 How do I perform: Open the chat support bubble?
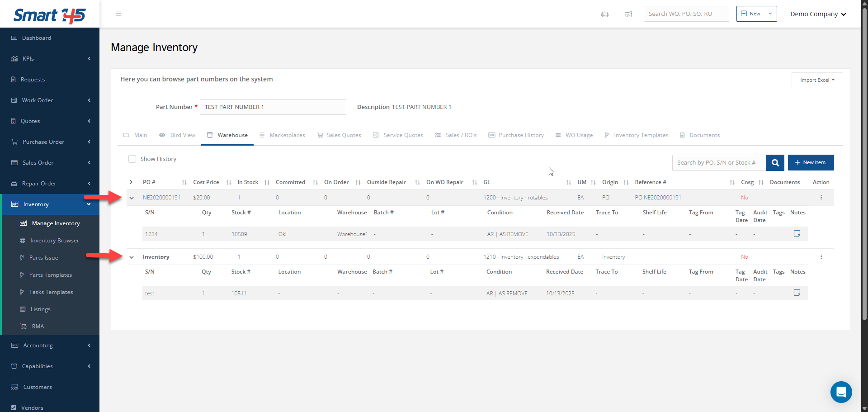click(x=841, y=392)
